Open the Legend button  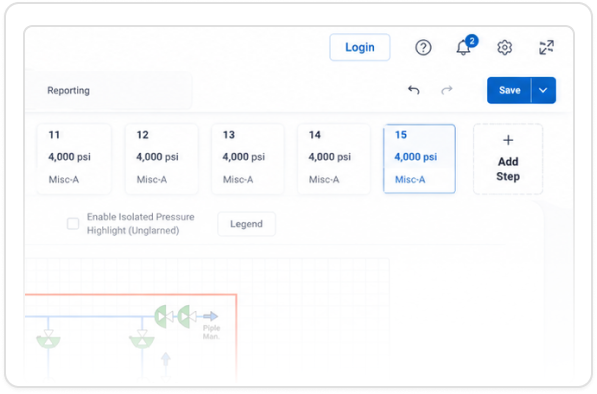click(x=246, y=224)
